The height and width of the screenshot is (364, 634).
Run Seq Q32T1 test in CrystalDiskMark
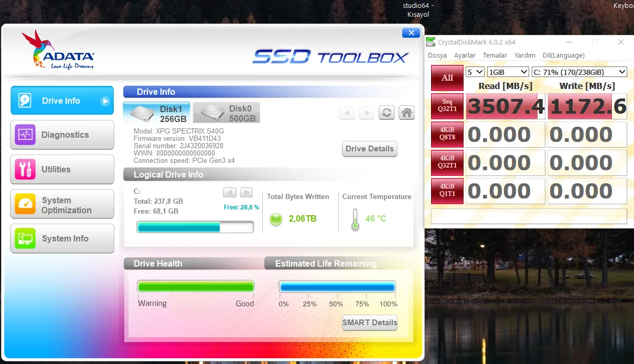coord(447,106)
